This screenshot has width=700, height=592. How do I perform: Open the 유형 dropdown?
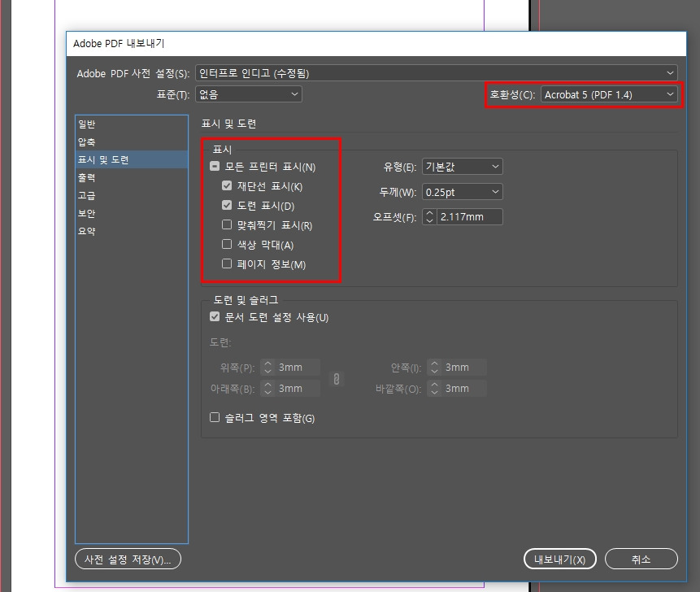click(x=462, y=166)
